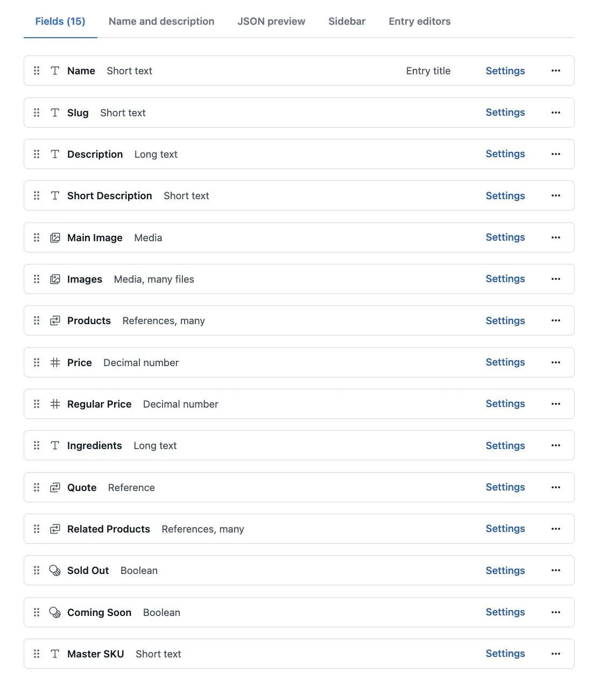Open the three-dot menu for Description field

(x=556, y=154)
